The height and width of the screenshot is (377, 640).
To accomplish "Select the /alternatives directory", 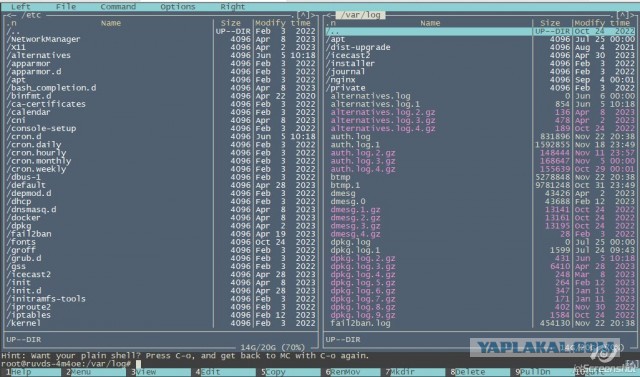I will click(161, 55).
